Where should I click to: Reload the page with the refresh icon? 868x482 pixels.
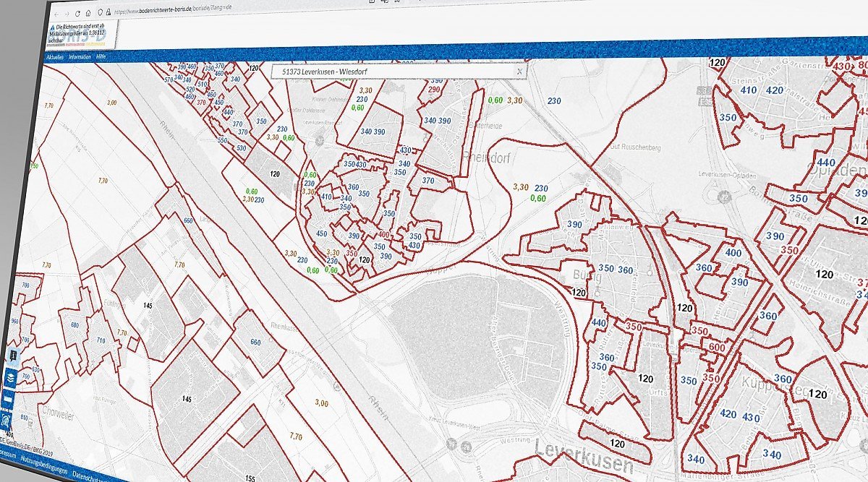click(77, 13)
